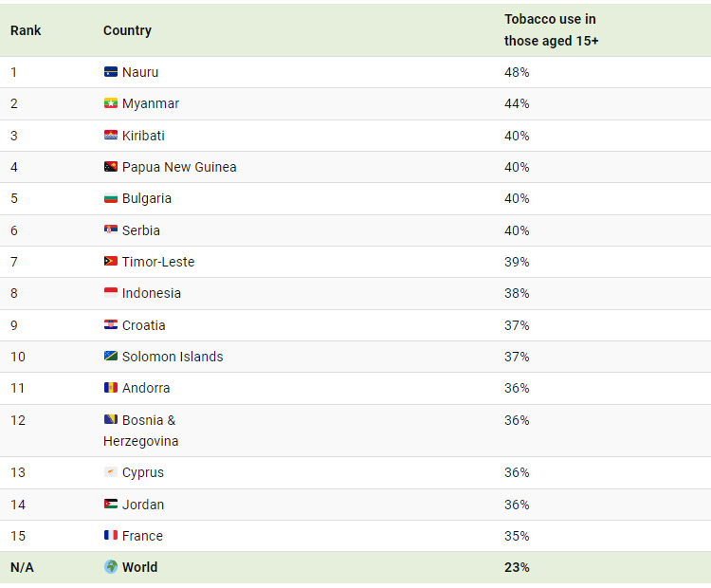Click the Croatia flag icon

pos(110,325)
